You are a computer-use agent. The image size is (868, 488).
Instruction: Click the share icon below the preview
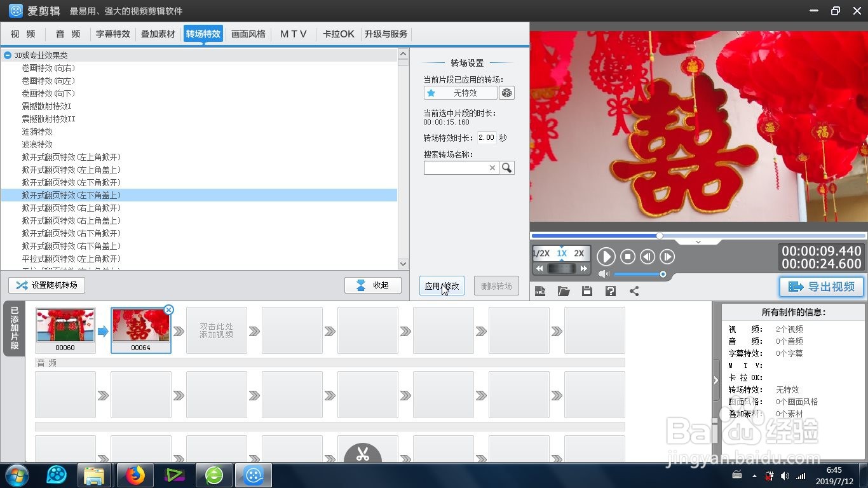tap(634, 291)
